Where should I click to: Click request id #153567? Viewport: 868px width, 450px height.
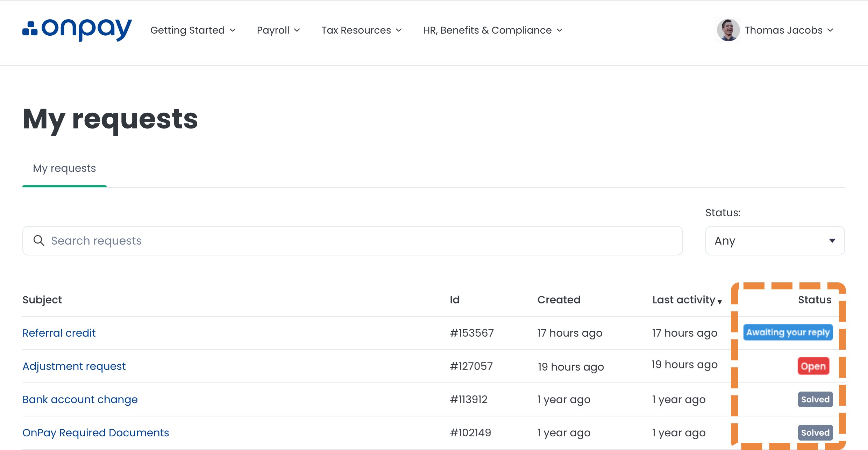(x=472, y=333)
